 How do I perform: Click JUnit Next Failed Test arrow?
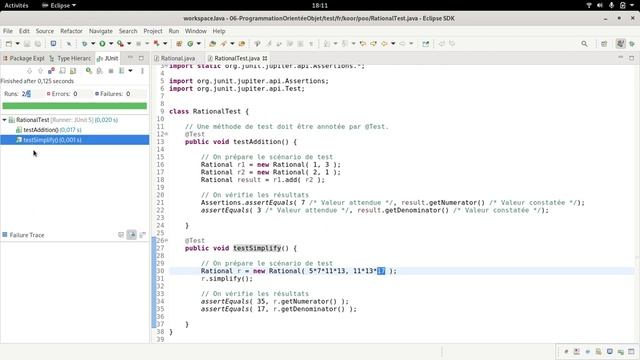coord(29,71)
